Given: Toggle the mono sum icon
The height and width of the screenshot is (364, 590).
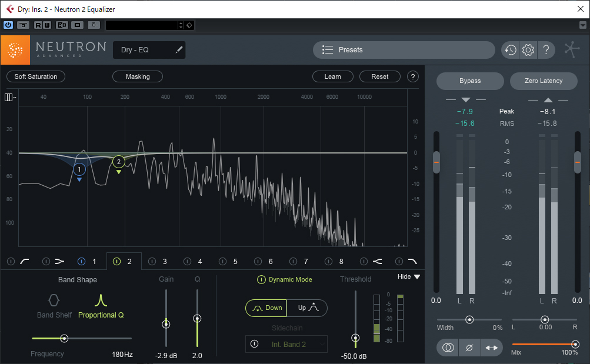Looking at the screenshot, I should pos(448,348).
